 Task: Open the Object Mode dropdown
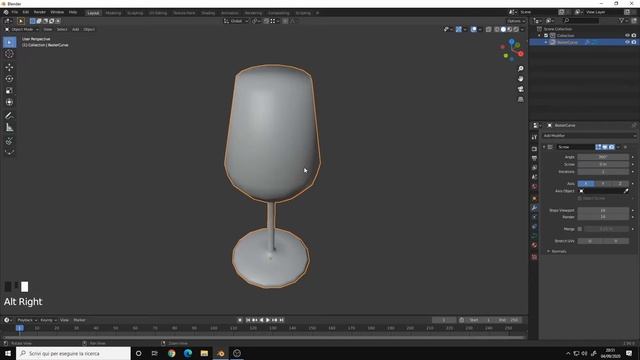point(22,29)
